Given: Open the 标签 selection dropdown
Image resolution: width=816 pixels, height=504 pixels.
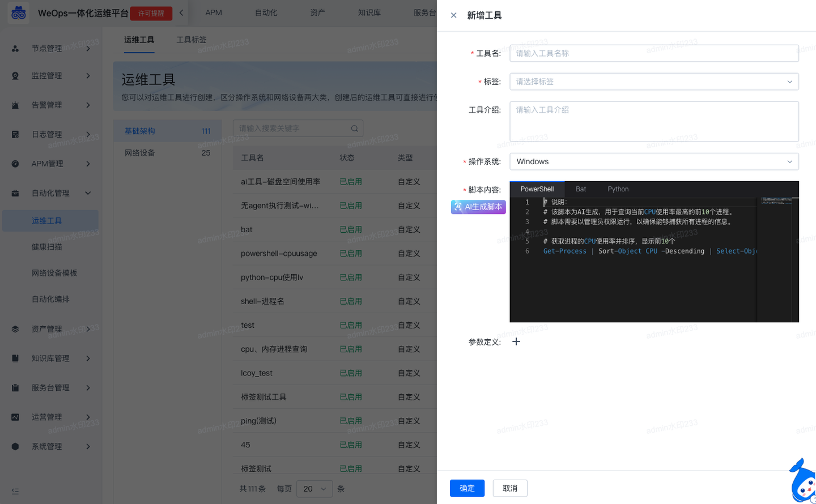Looking at the screenshot, I should pos(654,82).
